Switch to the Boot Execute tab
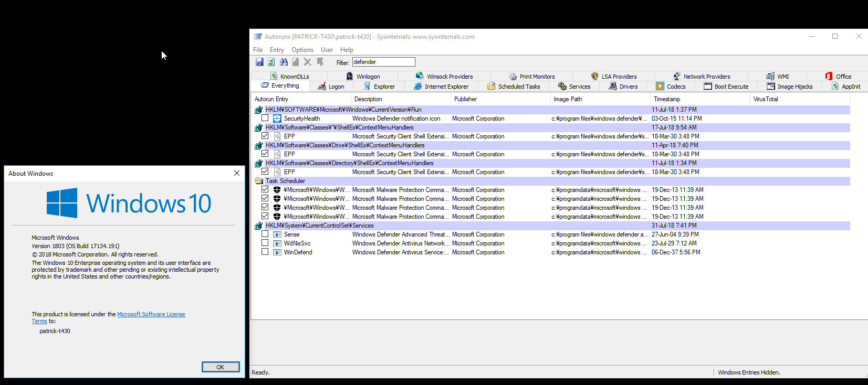868x385 pixels. (726, 87)
